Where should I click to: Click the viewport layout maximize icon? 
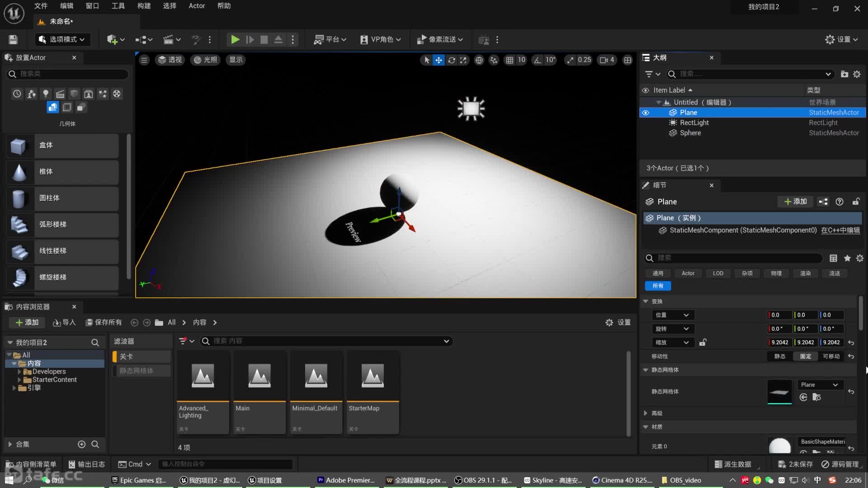pos(627,60)
